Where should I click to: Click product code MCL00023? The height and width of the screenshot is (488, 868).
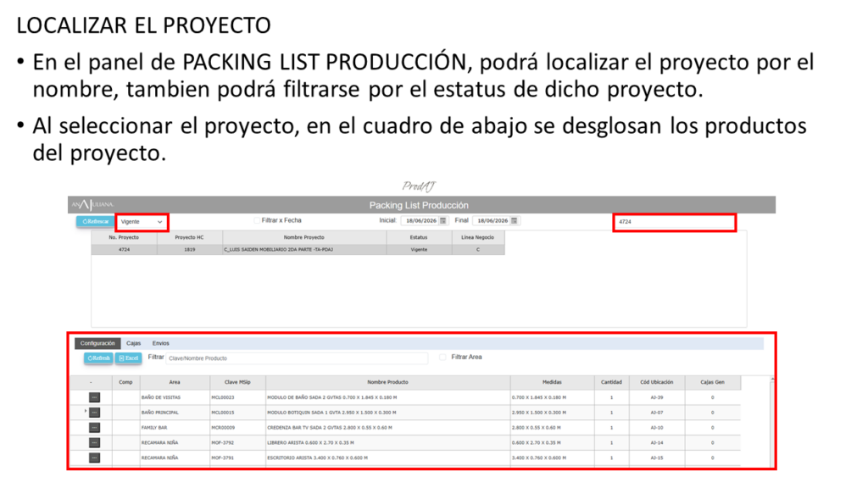pos(223,398)
